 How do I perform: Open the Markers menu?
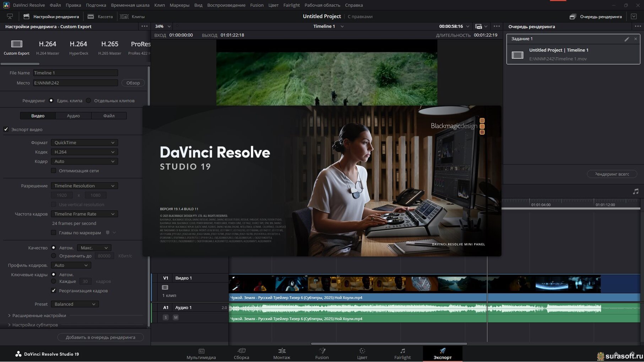point(179,5)
